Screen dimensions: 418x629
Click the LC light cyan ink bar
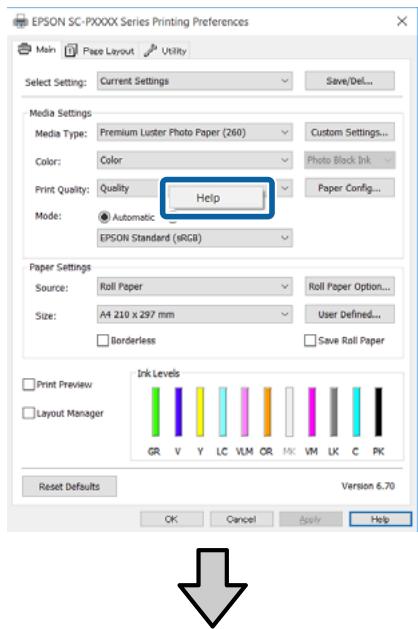[223, 412]
